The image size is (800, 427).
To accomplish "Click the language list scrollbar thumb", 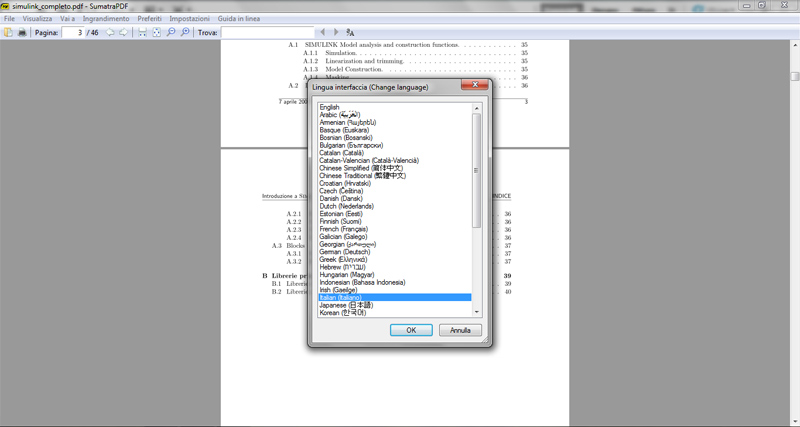I will pos(477,170).
